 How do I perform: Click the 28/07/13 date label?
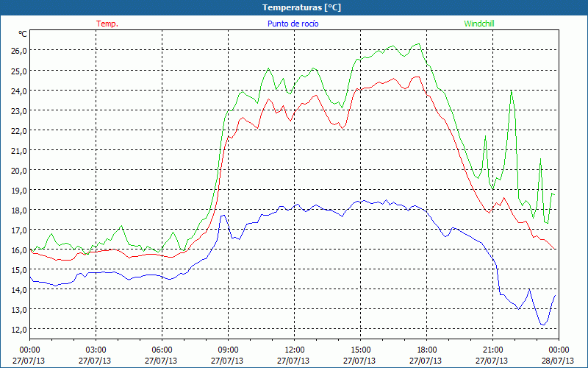pyautogui.click(x=558, y=361)
